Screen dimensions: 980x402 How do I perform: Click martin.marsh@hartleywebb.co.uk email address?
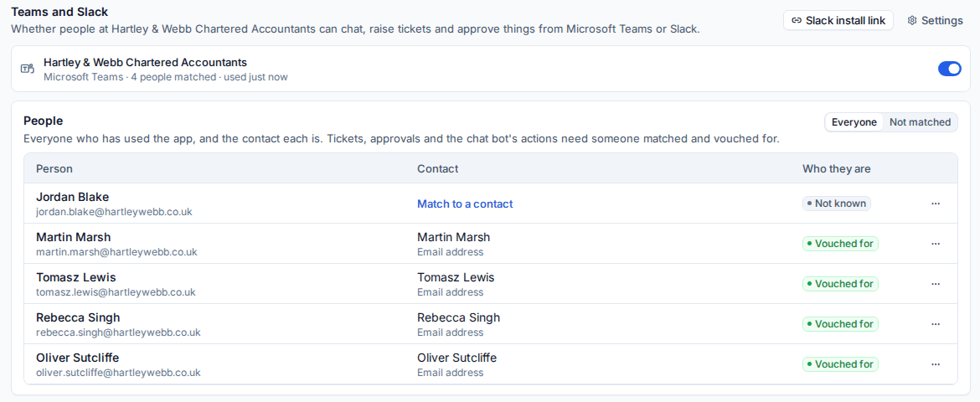click(x=117, y=252)
